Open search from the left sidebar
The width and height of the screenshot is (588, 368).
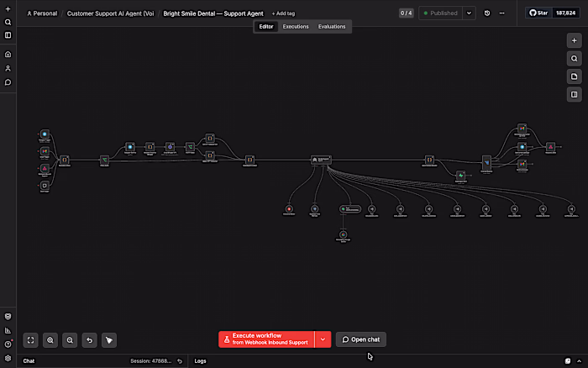click(8, 22)
